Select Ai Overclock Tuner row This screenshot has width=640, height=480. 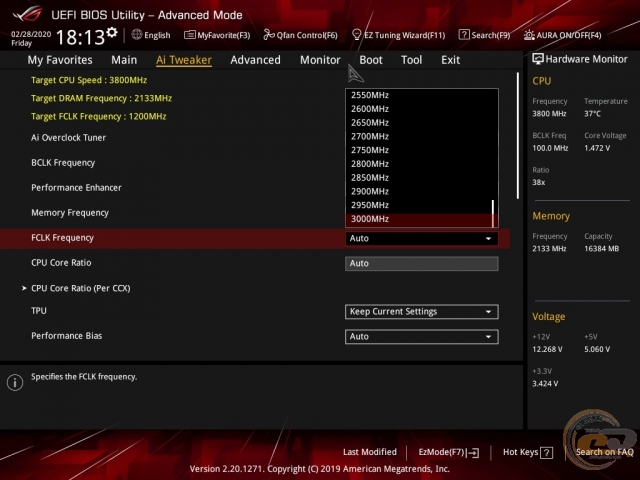tap(69, 138)
